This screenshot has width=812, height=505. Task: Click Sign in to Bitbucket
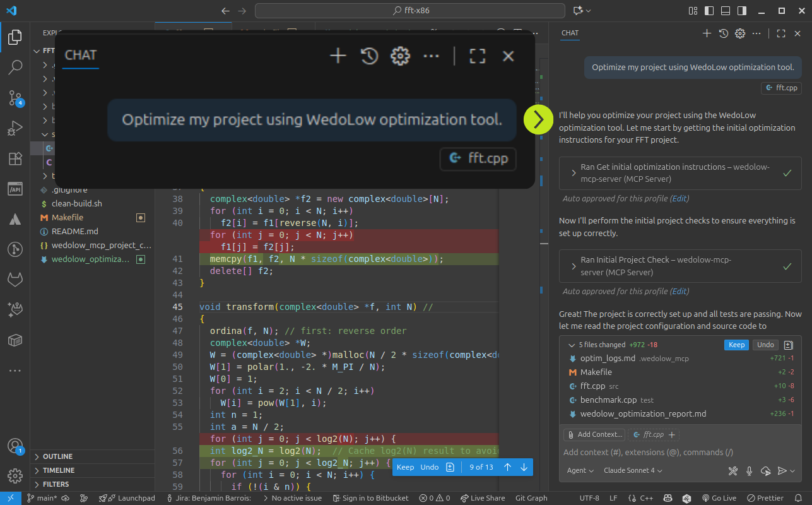coord(370,498)
